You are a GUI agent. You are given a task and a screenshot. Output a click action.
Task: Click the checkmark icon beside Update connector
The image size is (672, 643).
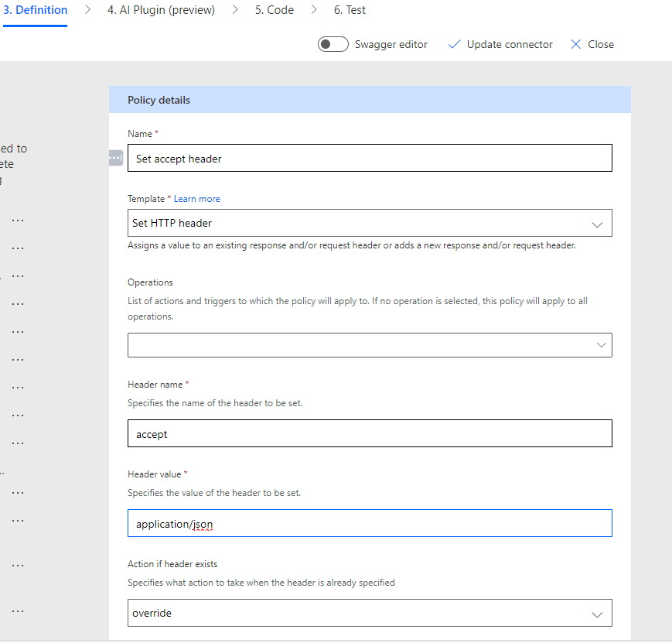454,44
